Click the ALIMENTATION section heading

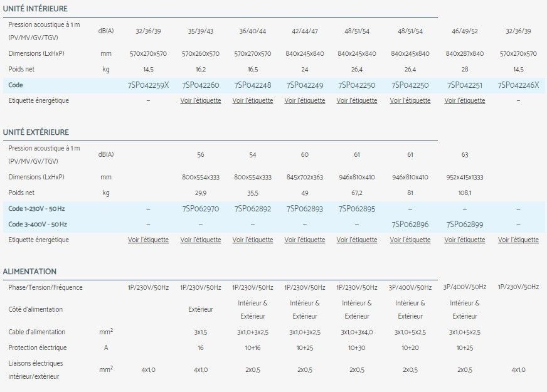point(29,272)
